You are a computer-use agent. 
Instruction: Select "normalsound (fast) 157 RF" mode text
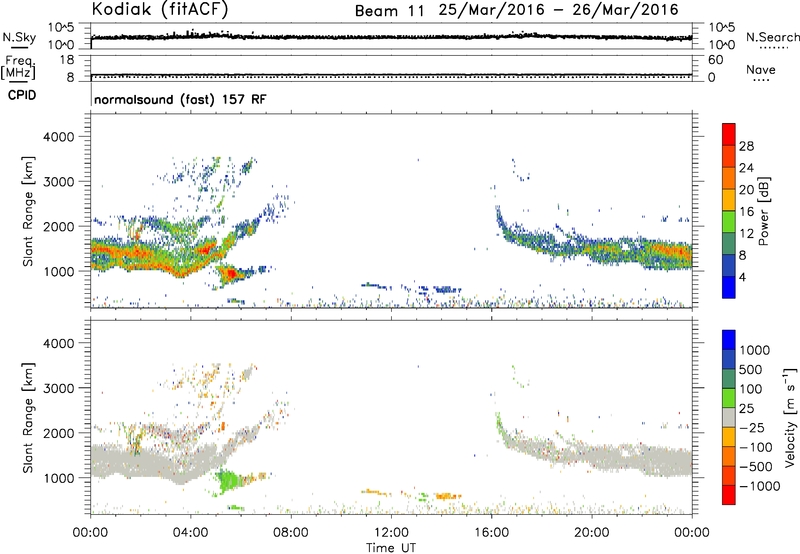(x=180, y=99)
